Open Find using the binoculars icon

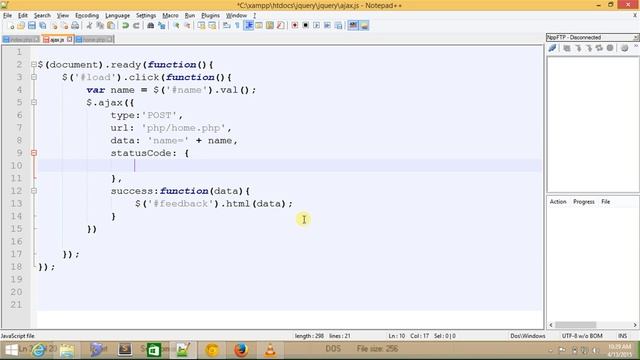point(150,26)
